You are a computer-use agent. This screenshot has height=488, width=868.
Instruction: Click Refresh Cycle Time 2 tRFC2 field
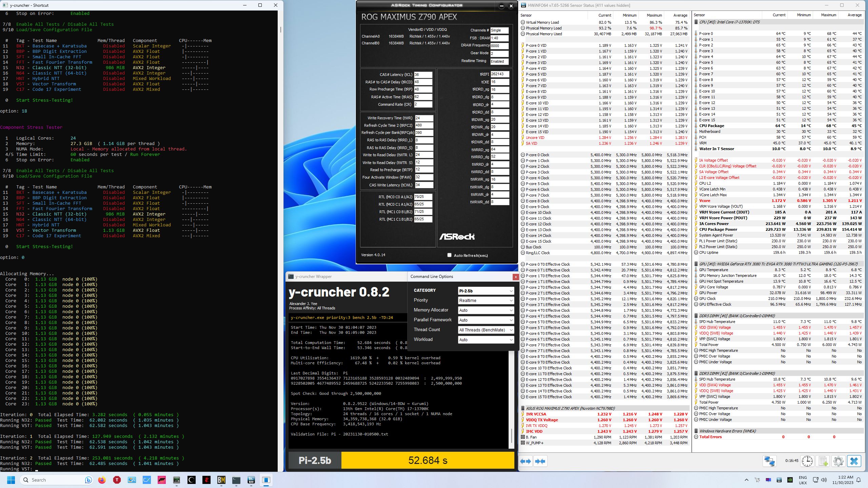[424, 125]
